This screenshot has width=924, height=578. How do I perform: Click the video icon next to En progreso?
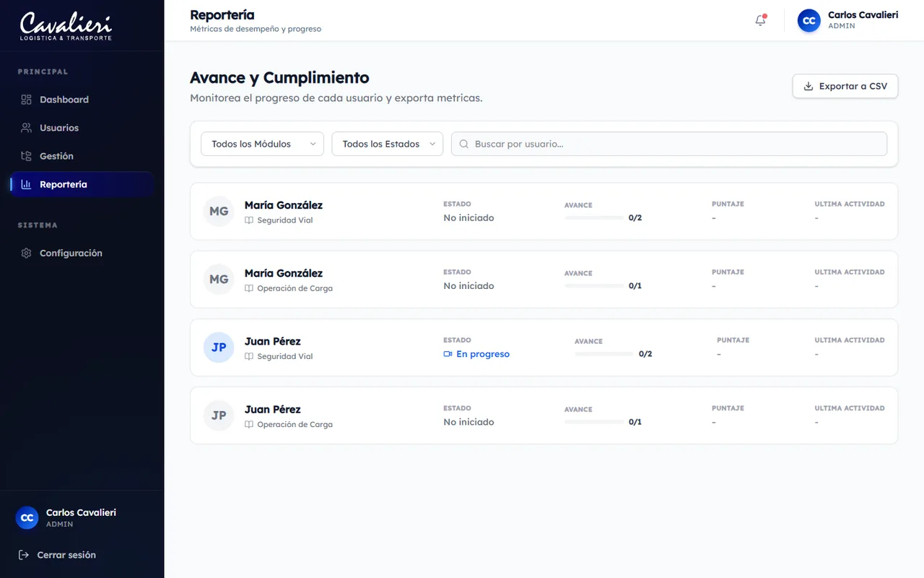[448, 354]
